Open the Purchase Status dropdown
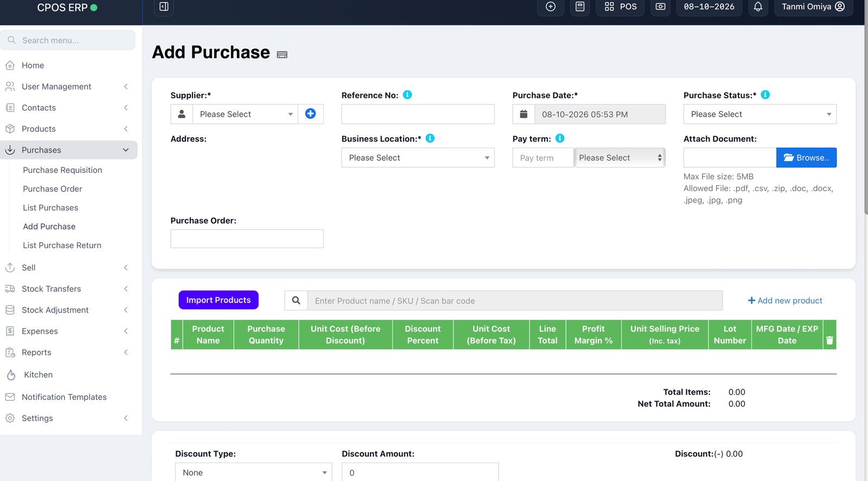868x481 pixels. coord(760,114)
